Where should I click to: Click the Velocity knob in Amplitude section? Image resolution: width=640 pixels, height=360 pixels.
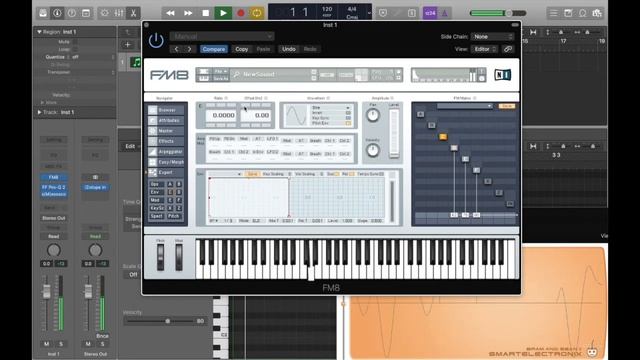[x=373, y=150]
